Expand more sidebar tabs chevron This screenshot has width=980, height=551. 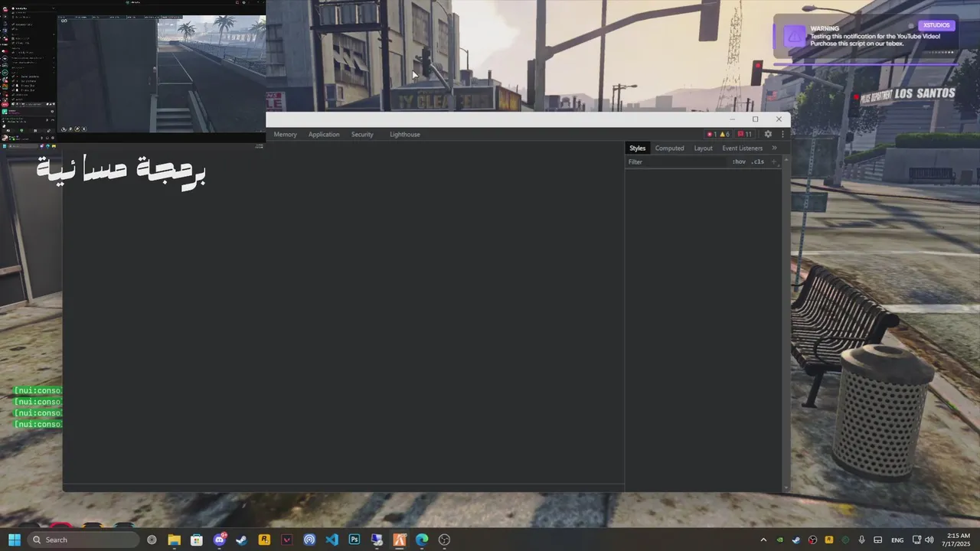pyautogui.click(x=774, y=148)
